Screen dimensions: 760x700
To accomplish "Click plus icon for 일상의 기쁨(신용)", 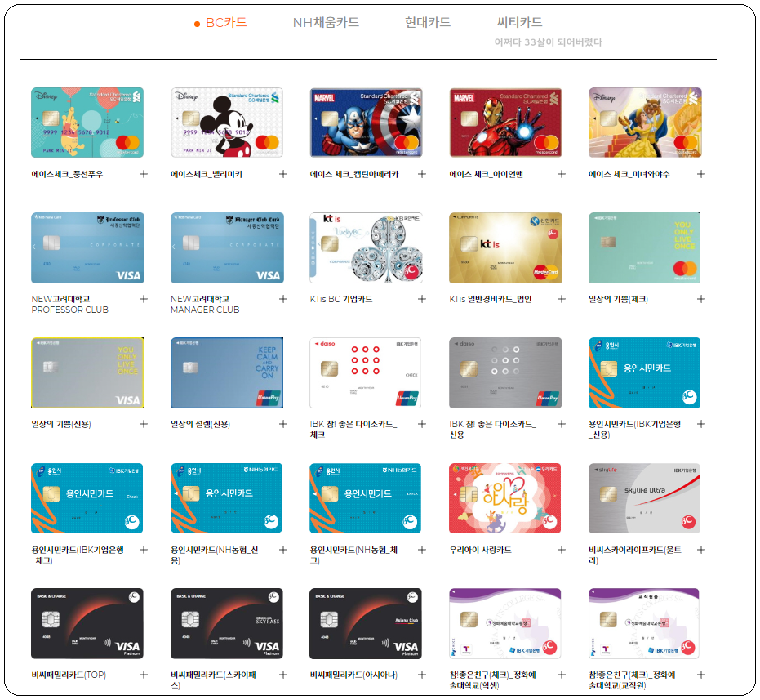I will pyautogui.click(x=144, y=424).
